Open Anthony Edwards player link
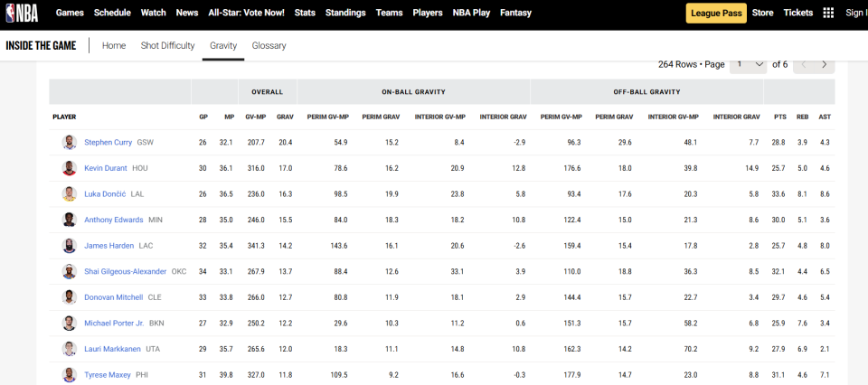Image resolution: width=868 pixels, height=385 pixels. 113,221
